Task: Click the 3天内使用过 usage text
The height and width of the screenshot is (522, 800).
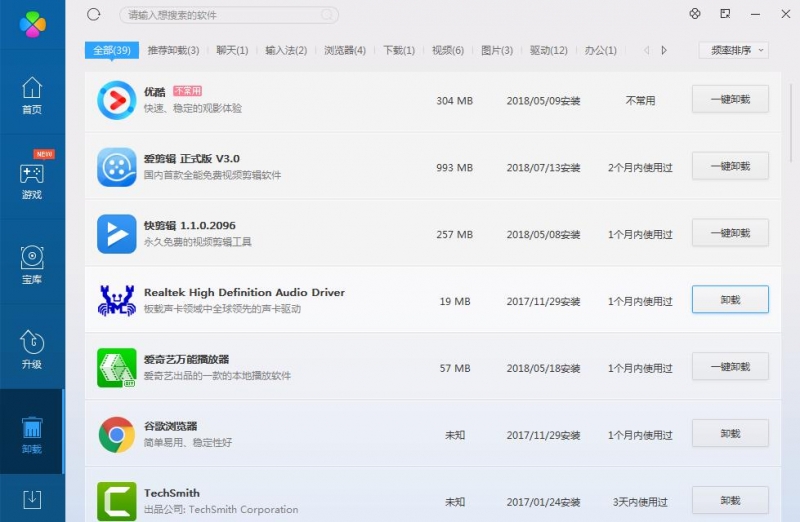Action: (x=640, y=502)
